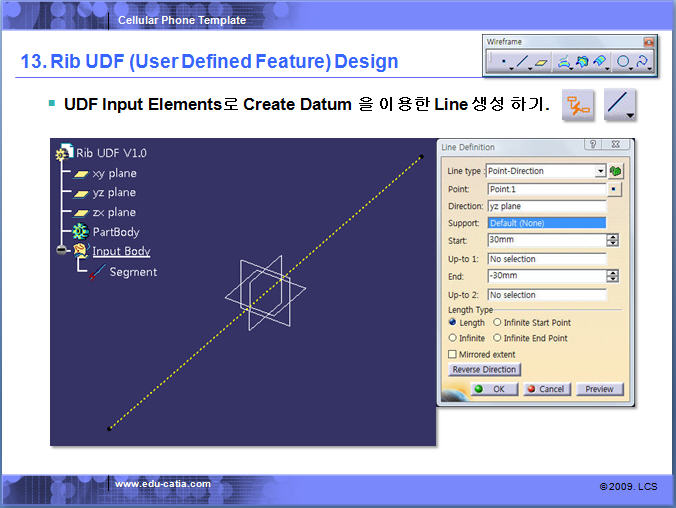Click the green icon beside Line type
This screenshot has width=676, height=508.
click(x=615, y=171)
